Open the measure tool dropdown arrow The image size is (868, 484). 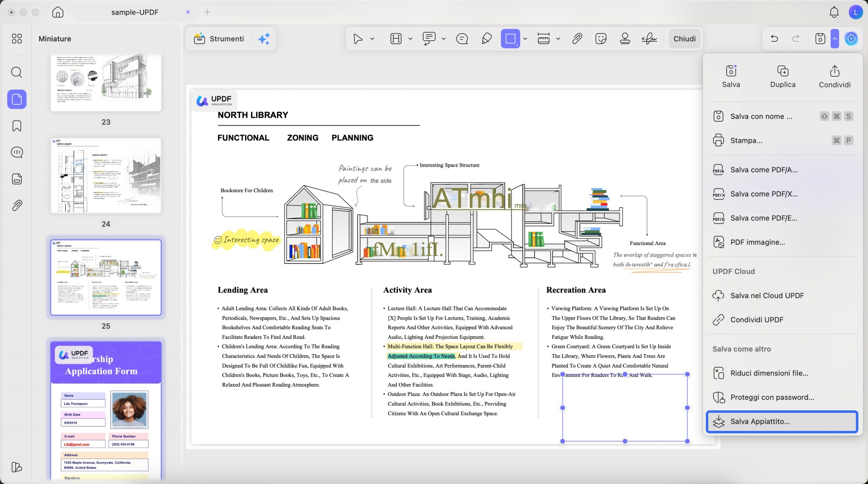pos(558,39)
